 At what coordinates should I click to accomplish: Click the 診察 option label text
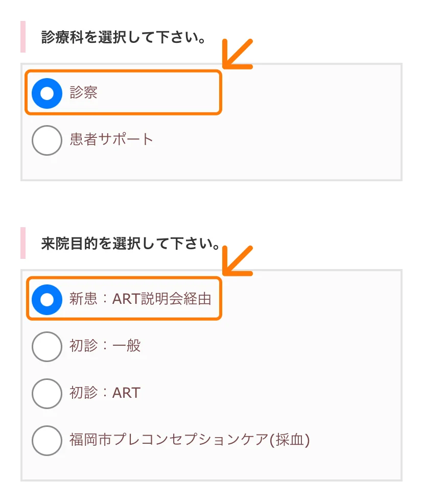84,93
